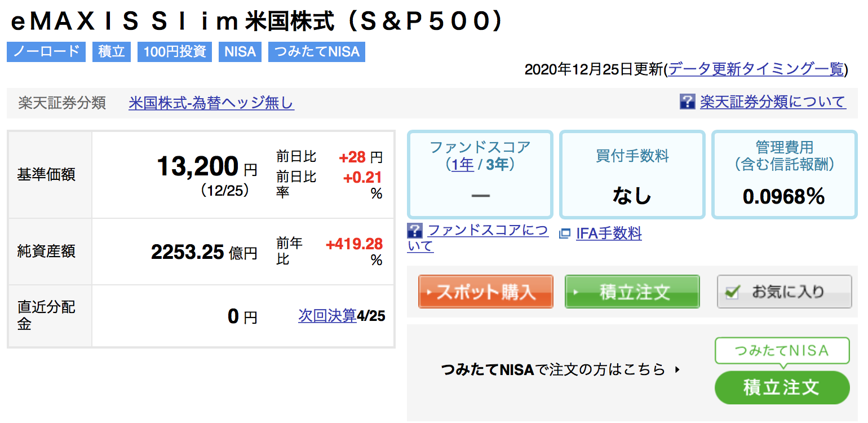Click the green 積立注文 button
Screen dimensions: 868x423
coord(632,292)
